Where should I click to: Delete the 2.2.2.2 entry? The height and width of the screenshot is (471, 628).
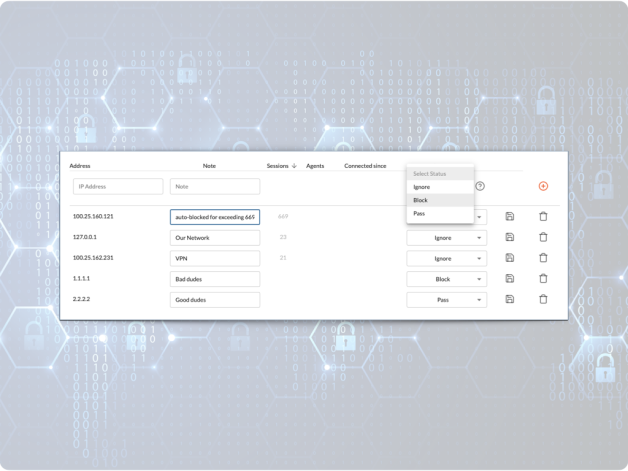[543, 299]
